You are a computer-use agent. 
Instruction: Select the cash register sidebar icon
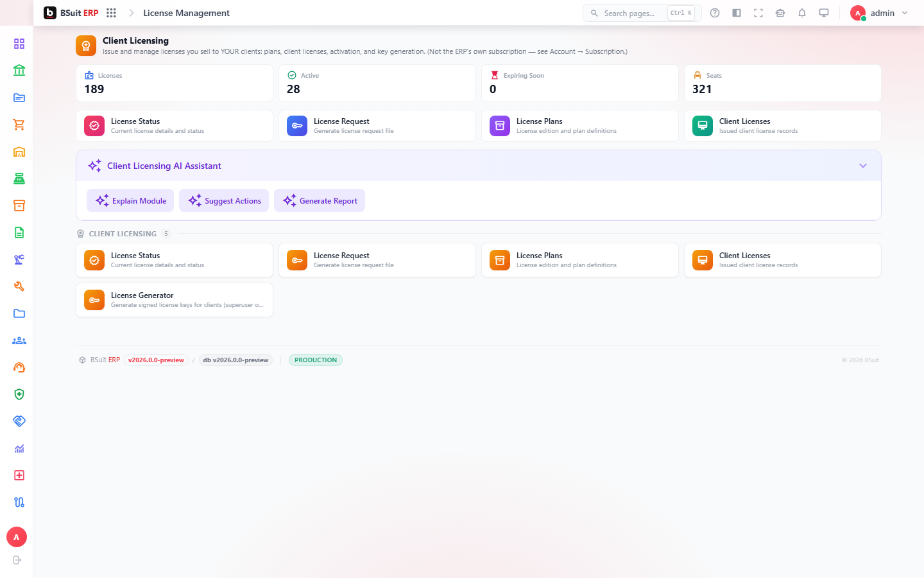click(19, 179)
